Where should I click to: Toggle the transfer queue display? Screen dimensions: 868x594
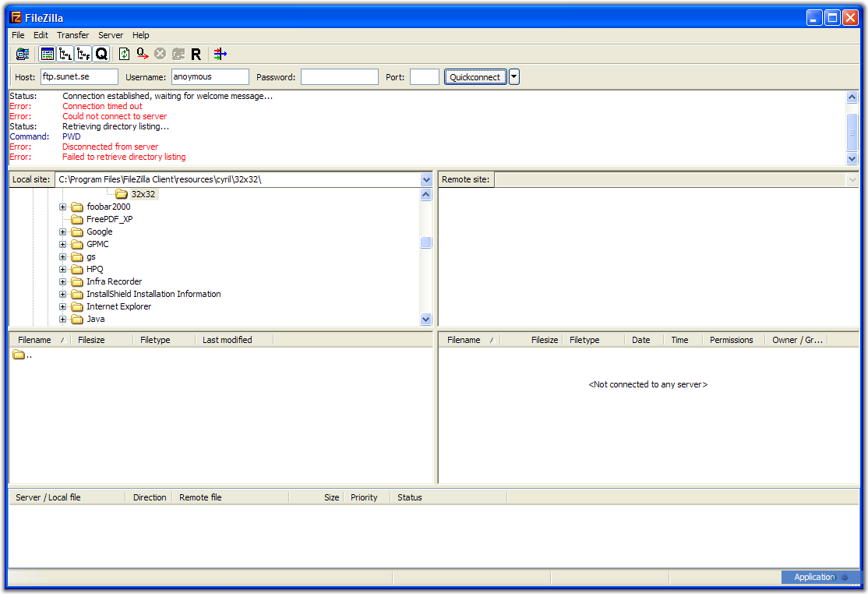[x=101, y=54]
